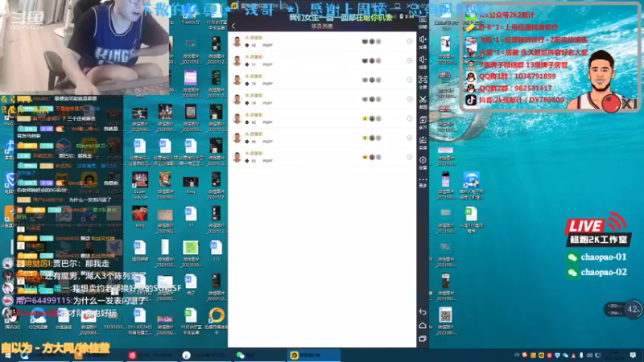Image resolution: width=644 pixels, height=362 pixels.
Task: Go back from the 球员列表 player list
Action: [233, 27]
